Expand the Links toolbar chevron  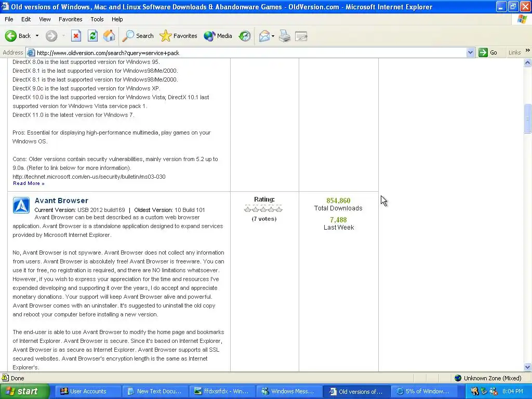pos(528,50)
